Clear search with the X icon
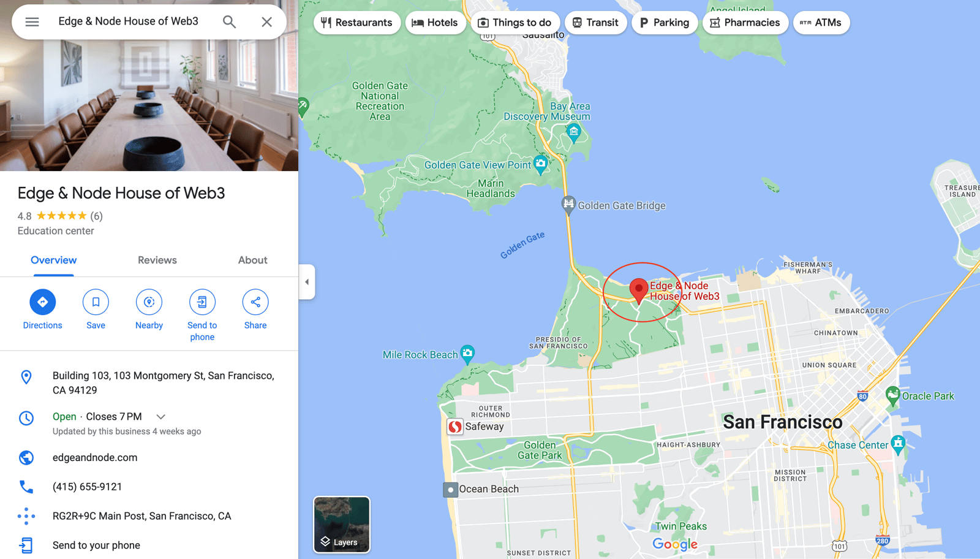The height and width of the screenshot is (559, 980). click(266, 22)
